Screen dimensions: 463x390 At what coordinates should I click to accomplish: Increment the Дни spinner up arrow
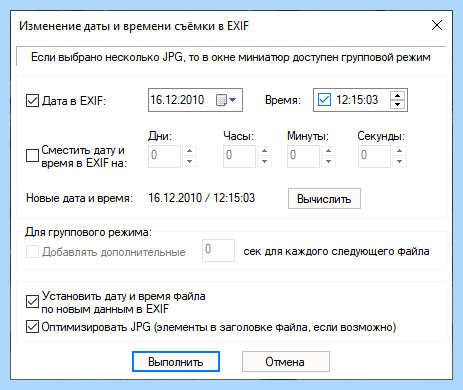pyautogui.click(x=189, y=151)
